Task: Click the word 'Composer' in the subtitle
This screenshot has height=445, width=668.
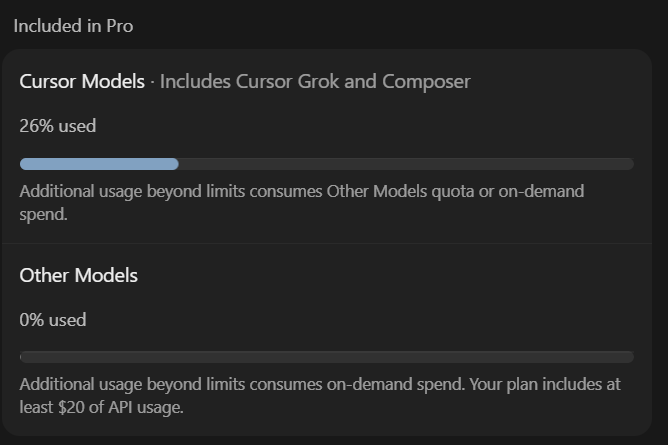Action: click(426, 82)
